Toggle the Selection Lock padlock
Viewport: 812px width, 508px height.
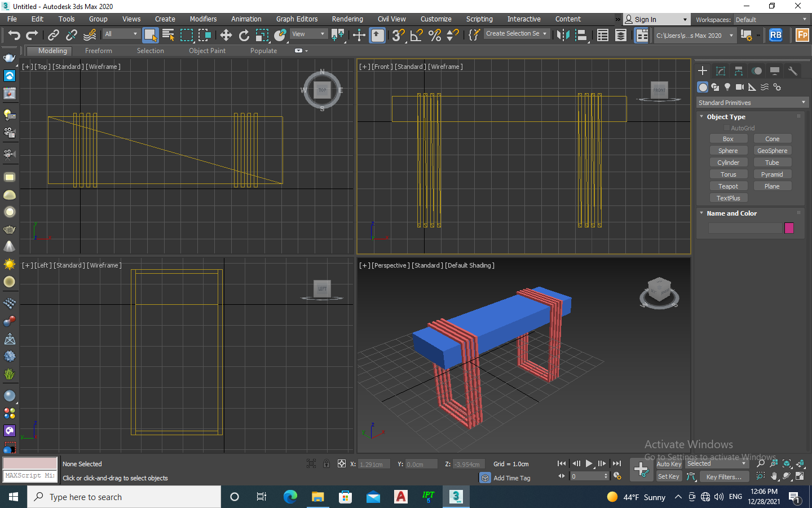pos(326,464)
